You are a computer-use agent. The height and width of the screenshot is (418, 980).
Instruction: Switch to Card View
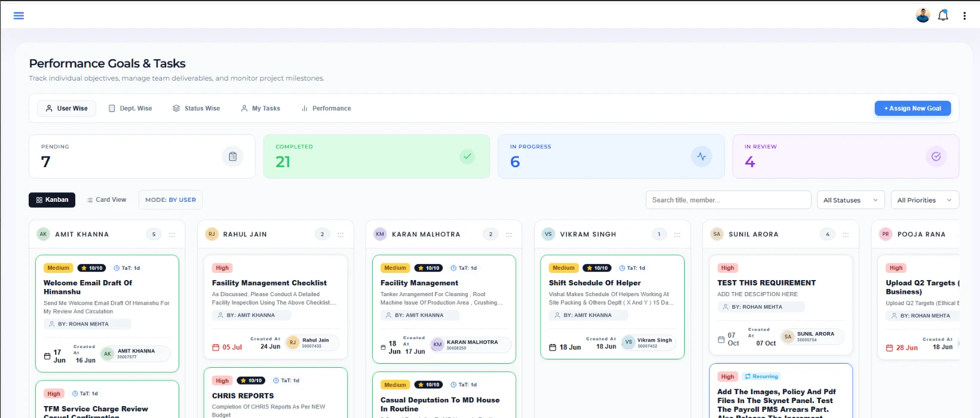[106, 200]
